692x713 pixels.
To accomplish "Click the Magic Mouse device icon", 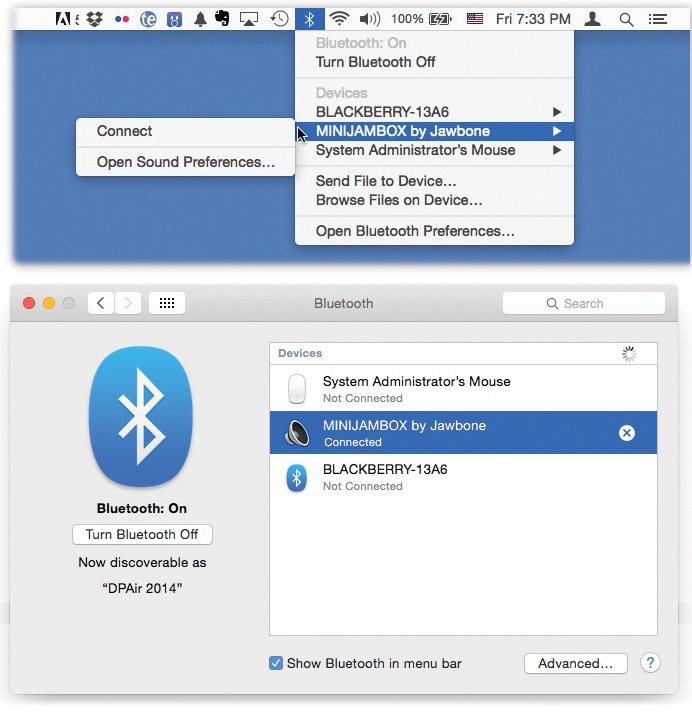I will (x=297, y=389).
